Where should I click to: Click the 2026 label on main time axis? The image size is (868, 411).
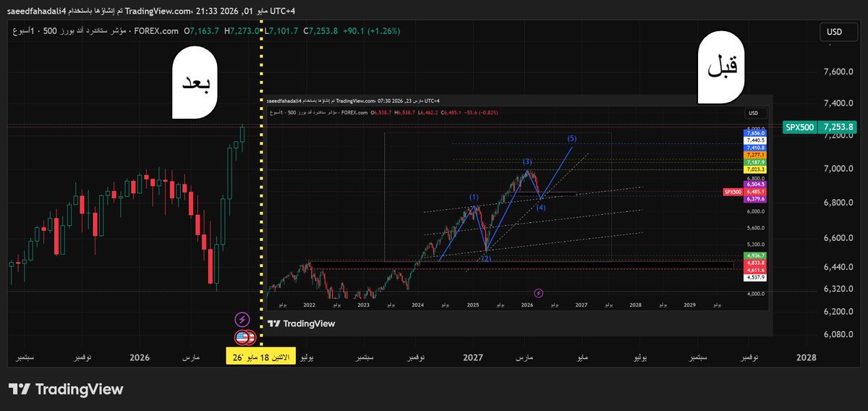(x=139, y=358)
